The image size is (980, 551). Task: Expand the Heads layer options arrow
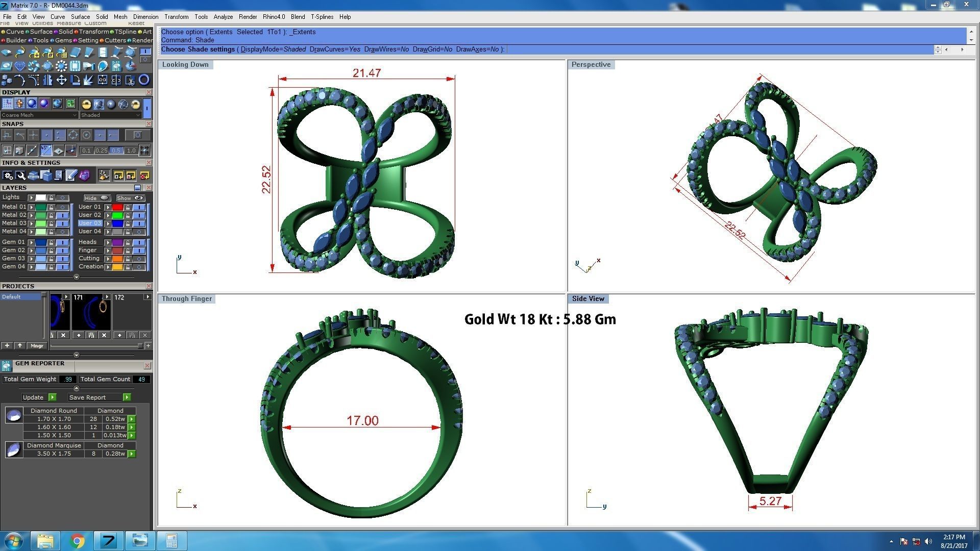pyautogui.click(x=108, y=242)
